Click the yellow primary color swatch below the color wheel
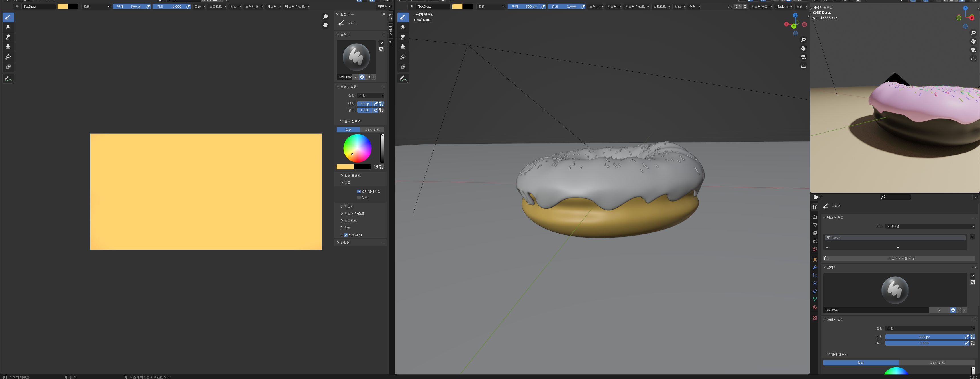Image resolution: width=980 pixels, height=379 pixels. click(x=345, y=167)
